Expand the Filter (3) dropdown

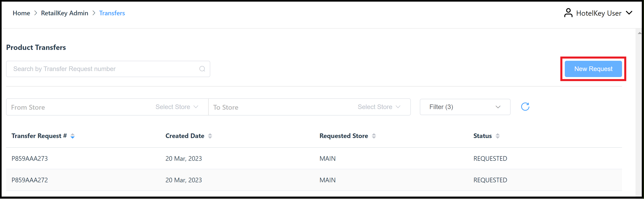pos(465,107)
